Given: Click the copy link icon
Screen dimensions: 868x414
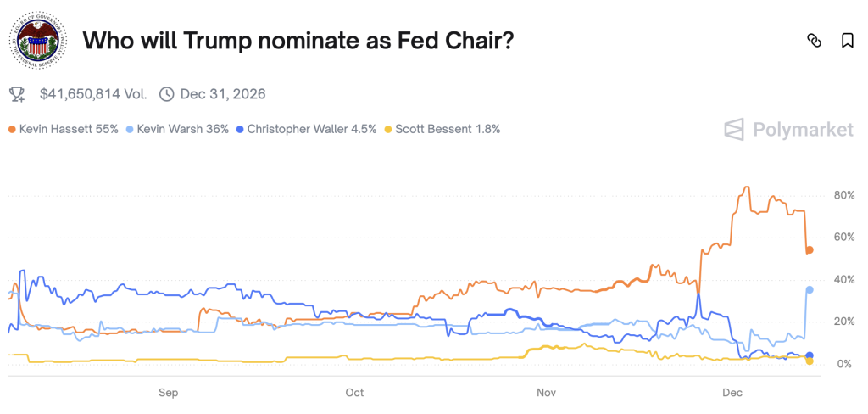Looking at the screenshot, I should click(814, 41).
